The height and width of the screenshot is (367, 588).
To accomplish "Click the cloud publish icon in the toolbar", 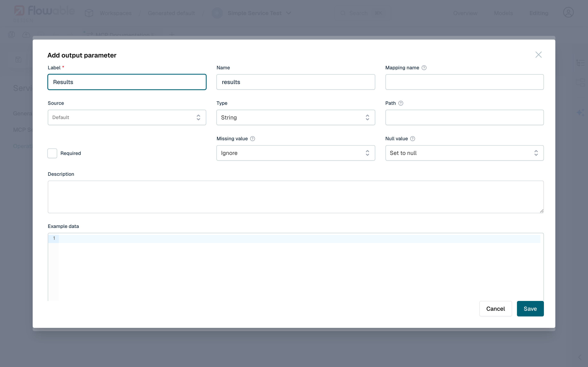I will coord(26,34).
